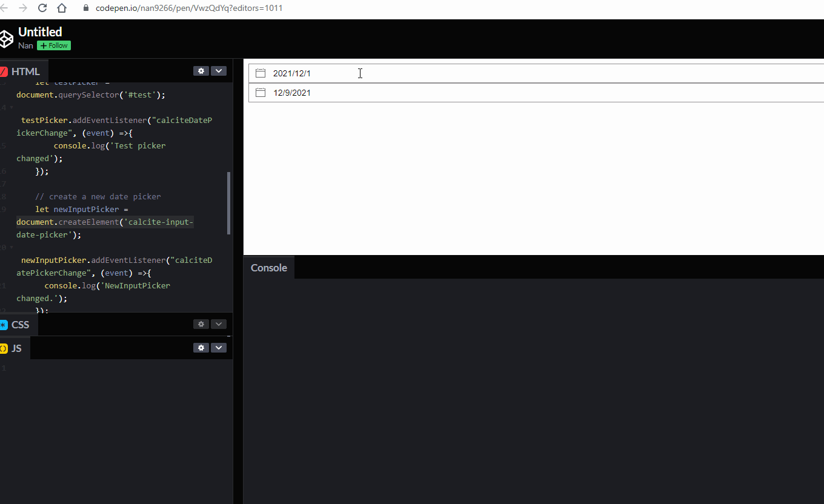Open Nan's profile link
This screenshot has width=824, height=504.
(x=25, y=45)
